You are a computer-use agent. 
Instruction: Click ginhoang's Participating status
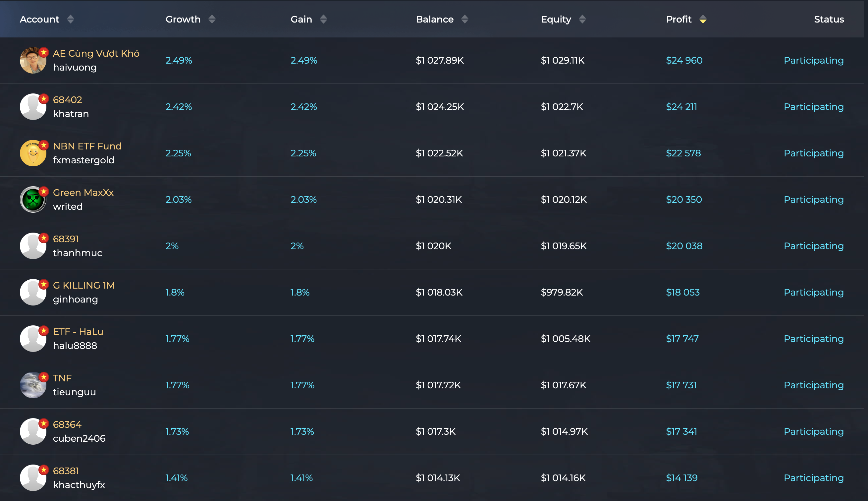(814, 293)
